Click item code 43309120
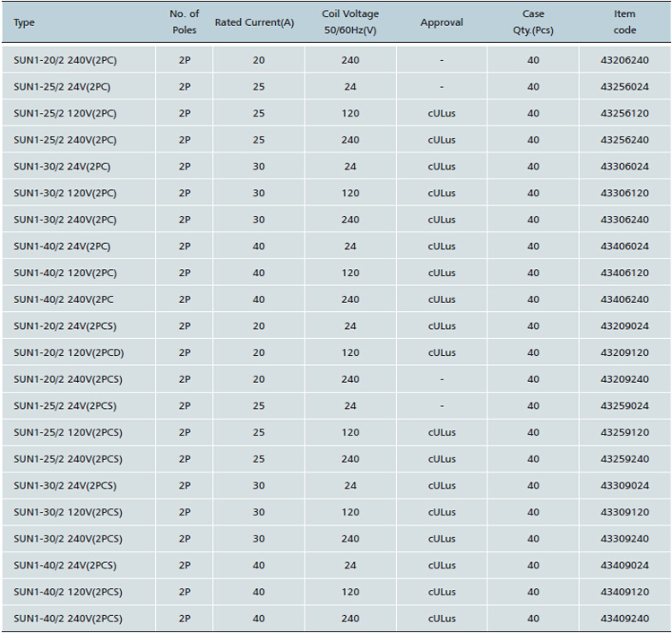Viewport: 672px width, 633px height. click(x=625, y=512)
